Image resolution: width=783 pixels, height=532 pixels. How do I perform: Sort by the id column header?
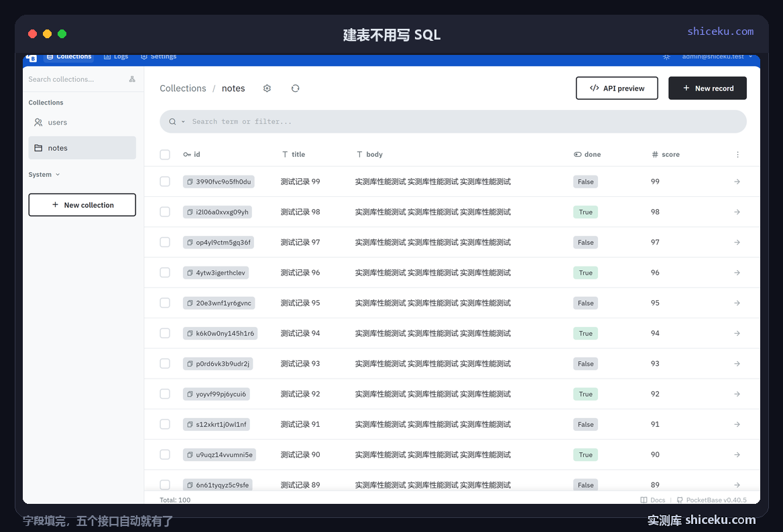point(192,155)
